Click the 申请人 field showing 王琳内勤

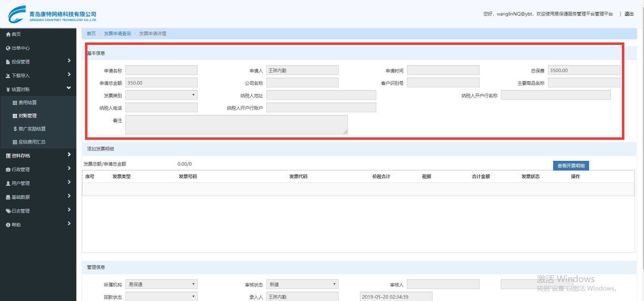[x=302, y=70]
